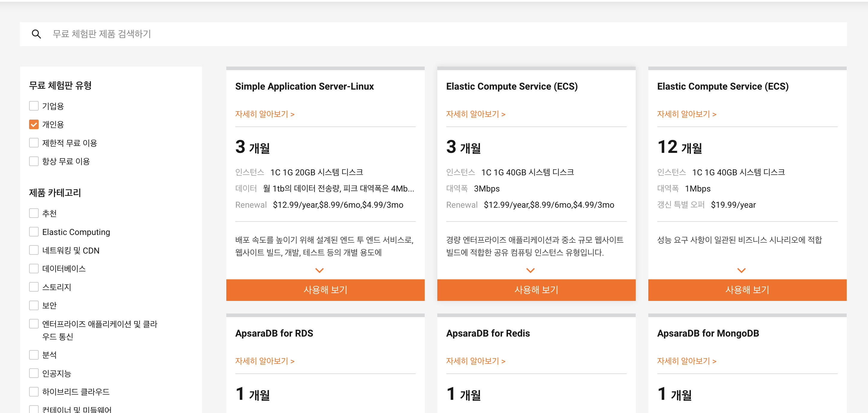Select the Elastic Computing category checkbox
868x413 pixels.
coord(34,232)
